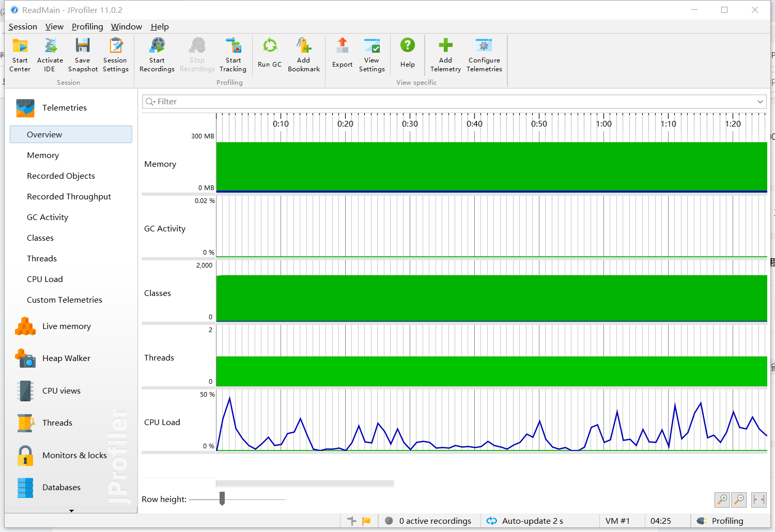The image size is (775, 532).
Task: Open the Profiling menu
Action: (x=87, y=27)
